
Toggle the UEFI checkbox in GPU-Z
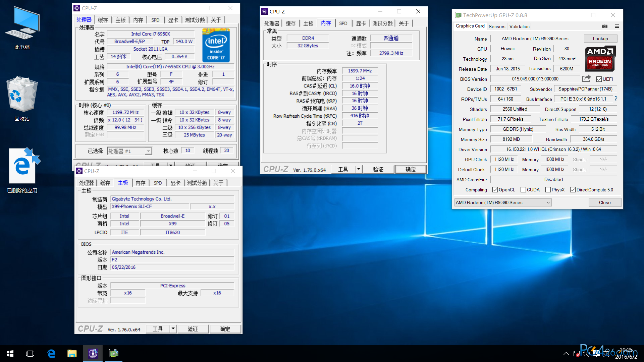599,79
